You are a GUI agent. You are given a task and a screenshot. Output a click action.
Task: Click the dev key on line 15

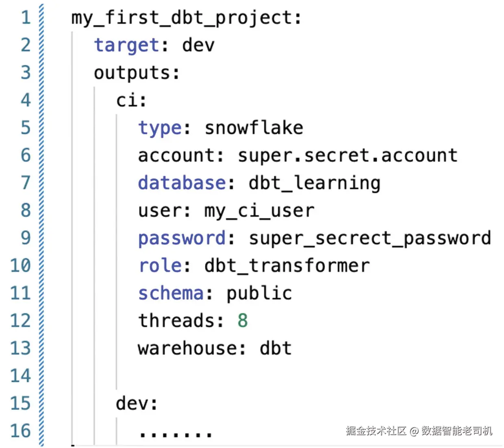(x=132, y=403)
